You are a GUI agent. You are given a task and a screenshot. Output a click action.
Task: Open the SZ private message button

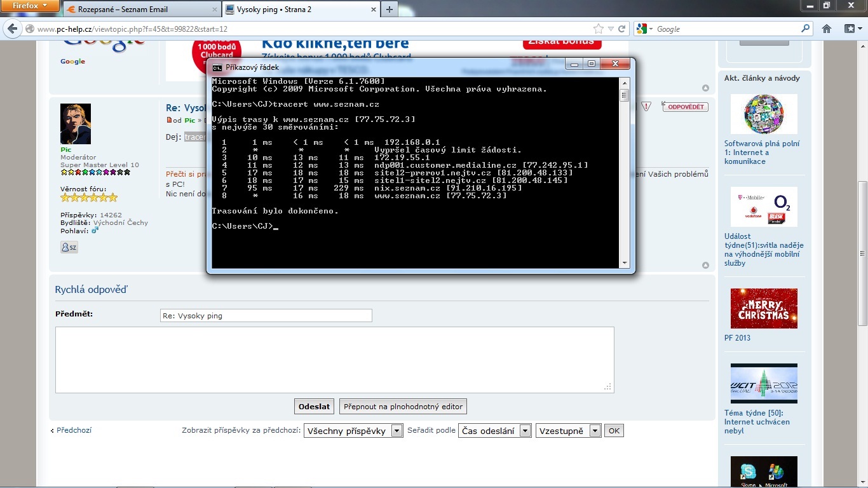coord(69,247)
